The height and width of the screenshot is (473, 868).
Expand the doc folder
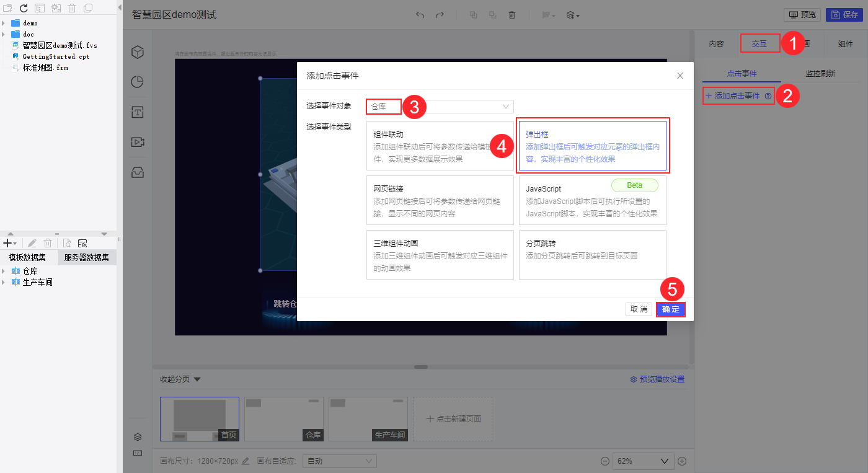click(x=4, y=34)
